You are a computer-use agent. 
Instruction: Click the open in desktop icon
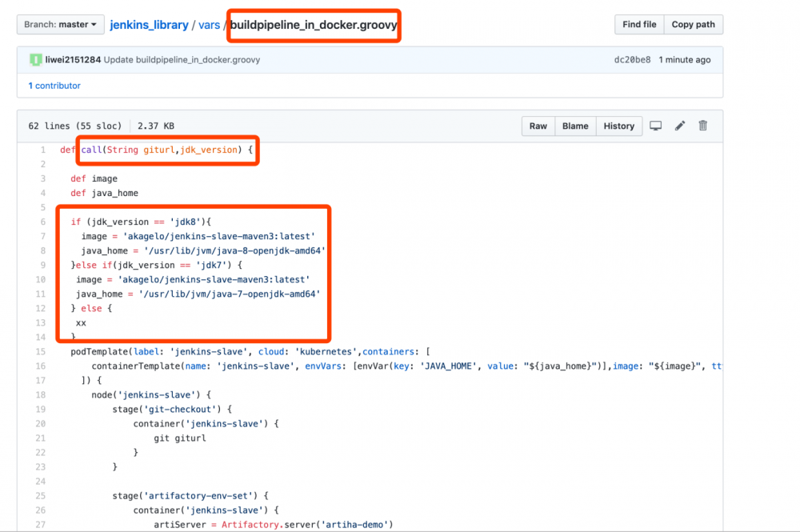pyautogui.click(x=656, y=126)
